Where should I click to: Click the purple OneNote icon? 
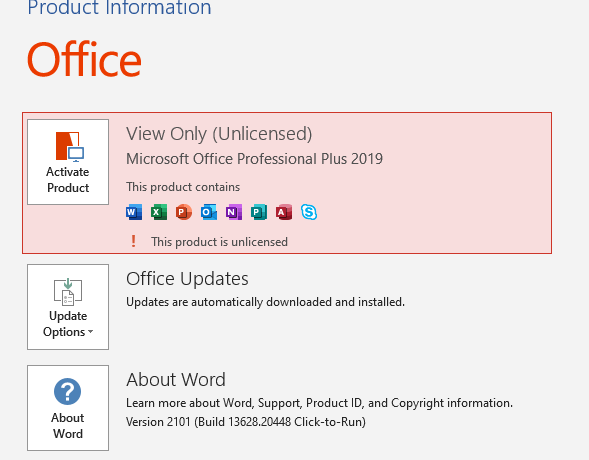(234, 212)
